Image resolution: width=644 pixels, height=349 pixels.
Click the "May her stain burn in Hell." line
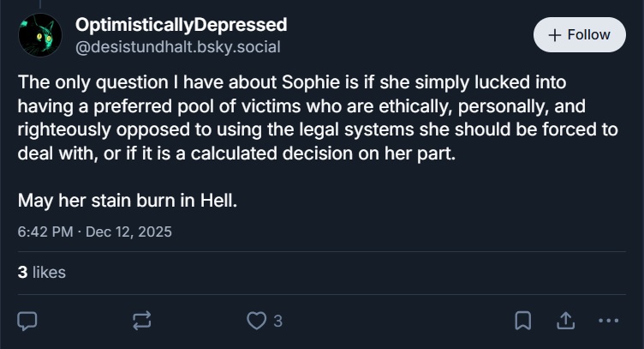(x=127, y=202)
